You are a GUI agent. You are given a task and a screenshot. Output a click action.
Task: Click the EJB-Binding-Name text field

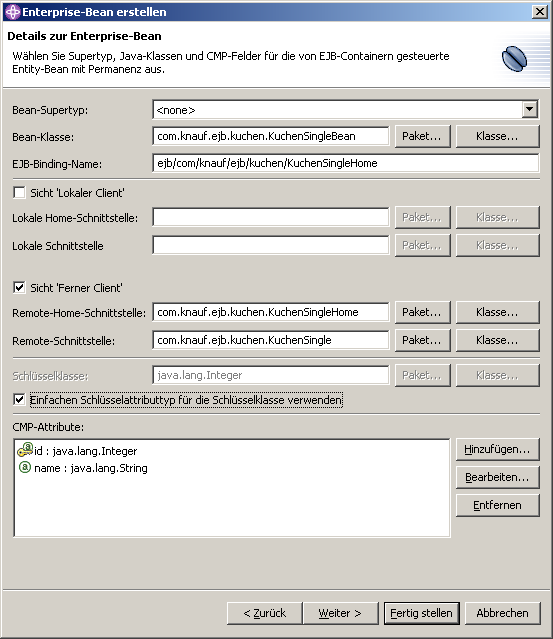tap(346, 163)
